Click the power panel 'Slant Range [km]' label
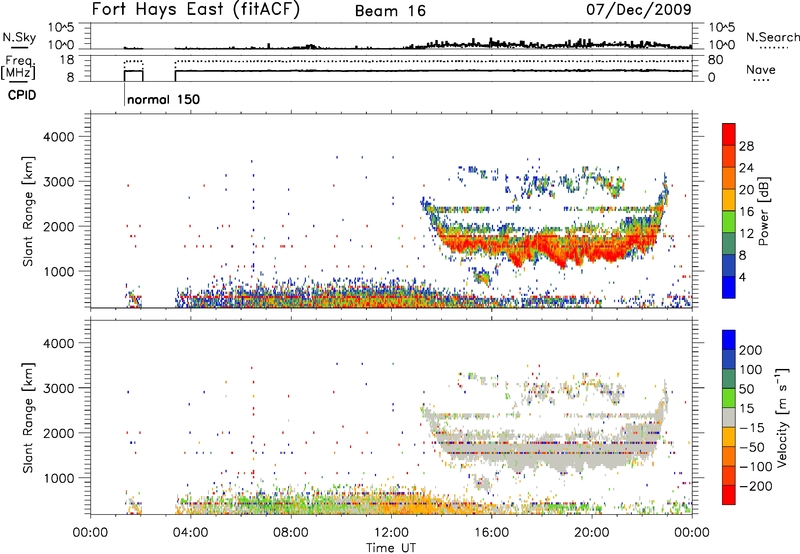800x554 pixels. tap(28, 211)
